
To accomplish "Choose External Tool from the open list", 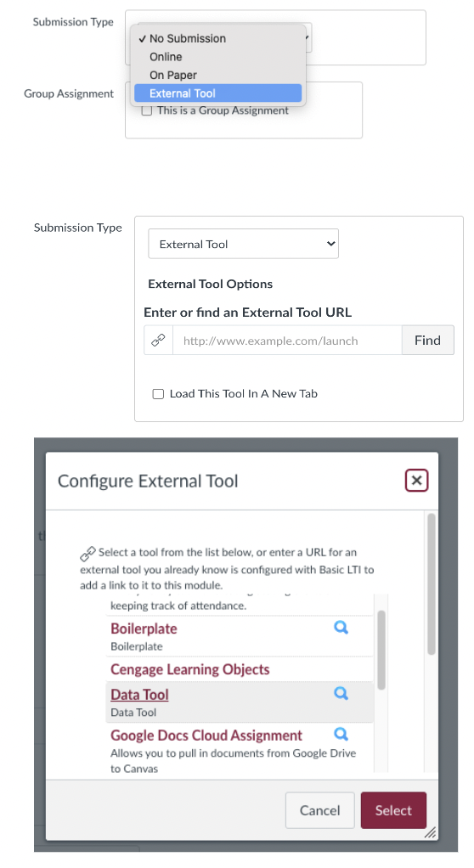I will (x=218, y=93).
